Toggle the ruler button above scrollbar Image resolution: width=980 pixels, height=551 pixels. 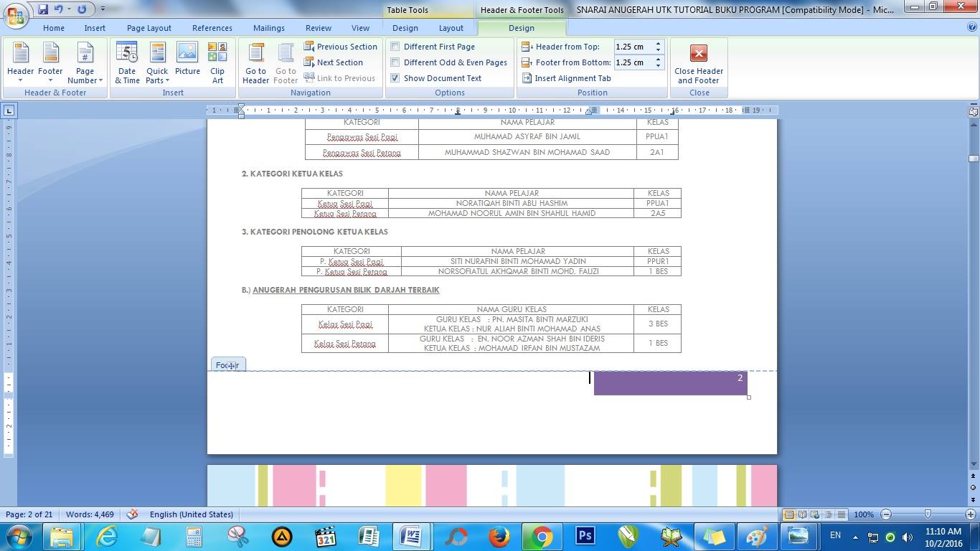point(974,111)
